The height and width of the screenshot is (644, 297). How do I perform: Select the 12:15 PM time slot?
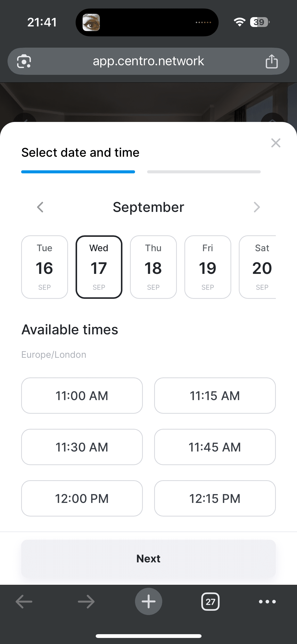tap(215, 498)
